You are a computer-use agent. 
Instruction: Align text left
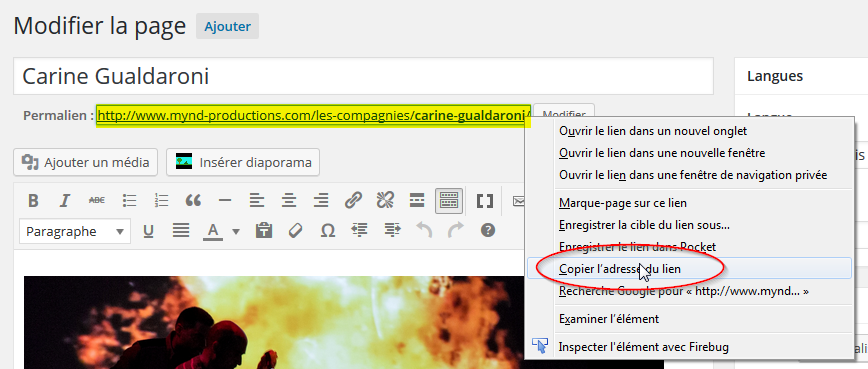(x=256, y=200)
